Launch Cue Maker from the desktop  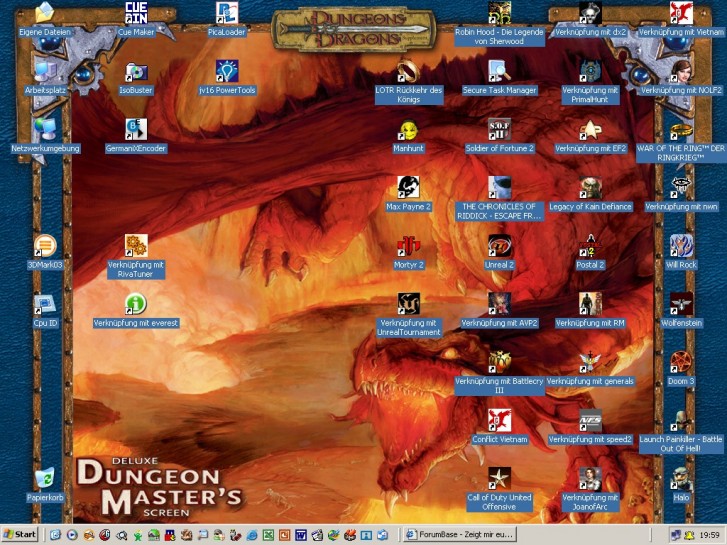click(x=136, y=13)
